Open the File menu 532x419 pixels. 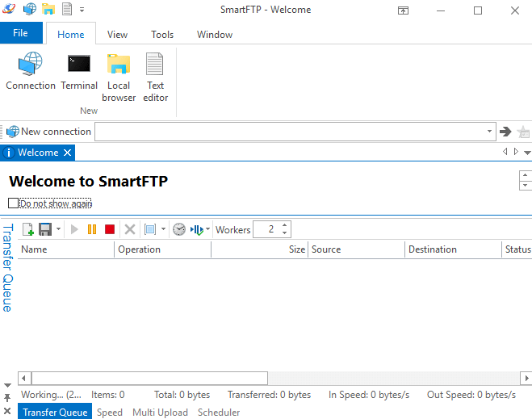click(21, 33)
